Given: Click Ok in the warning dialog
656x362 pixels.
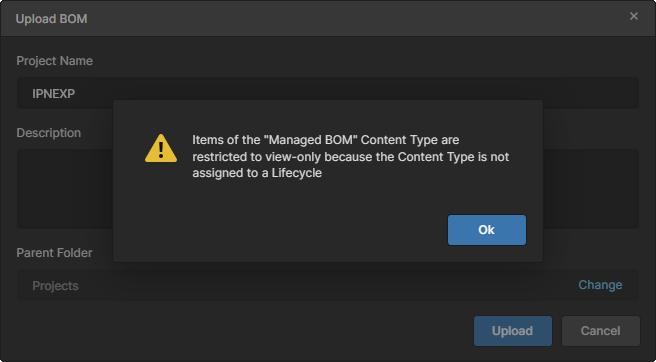Looking at the screenshot, I should pos(487,230).
